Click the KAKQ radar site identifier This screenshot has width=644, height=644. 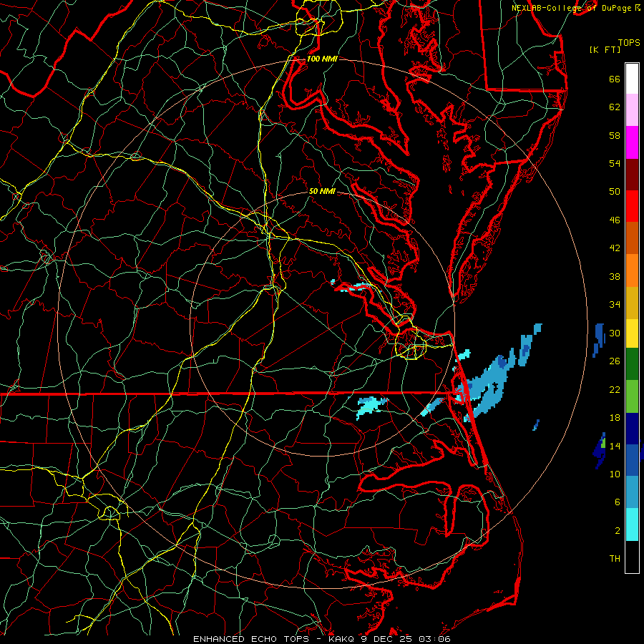[x=343, y=639]
